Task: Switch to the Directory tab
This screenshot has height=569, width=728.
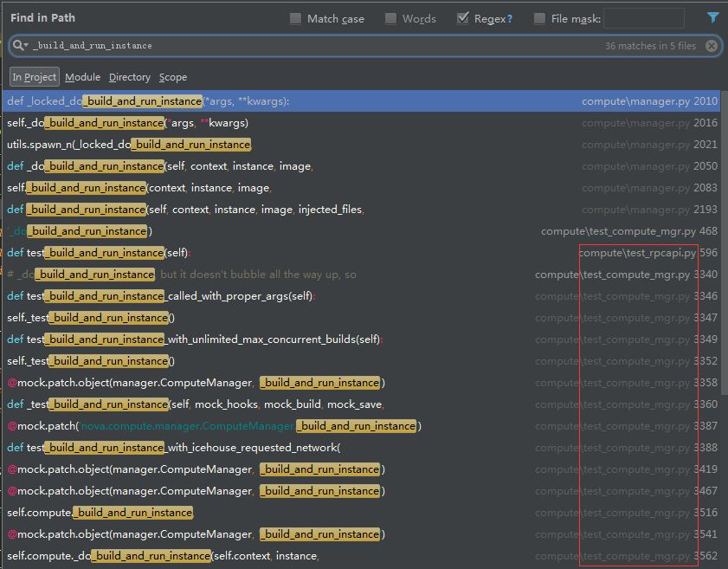Action: pos(130,77)
